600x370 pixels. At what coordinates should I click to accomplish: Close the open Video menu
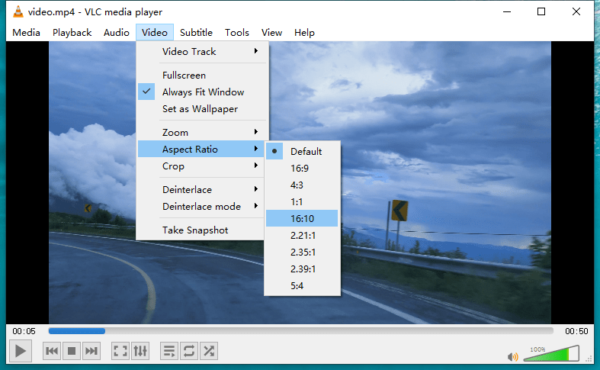click(155, 33)
